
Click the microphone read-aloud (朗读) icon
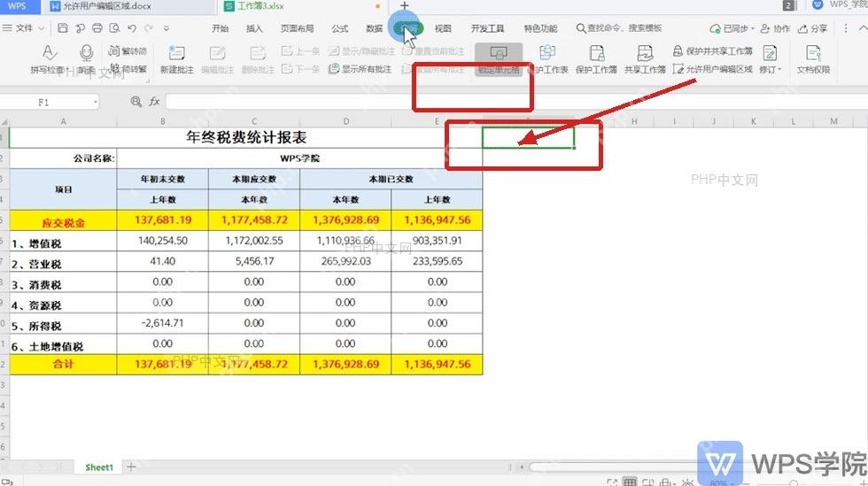(x=86, y=60)
